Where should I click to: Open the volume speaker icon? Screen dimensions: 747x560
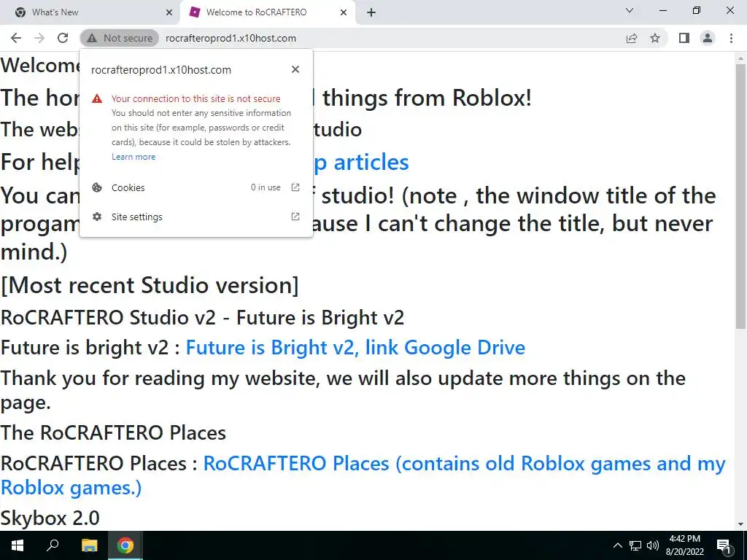[653, 545]
